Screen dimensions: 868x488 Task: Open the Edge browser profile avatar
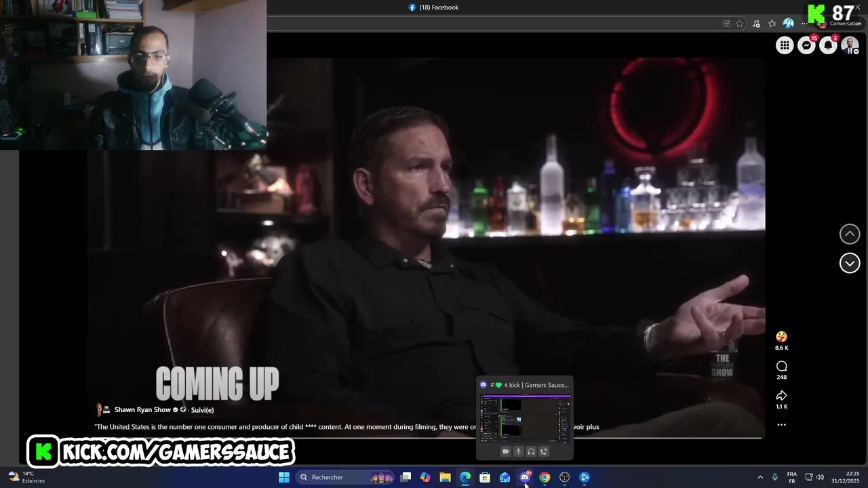[788, 24]
